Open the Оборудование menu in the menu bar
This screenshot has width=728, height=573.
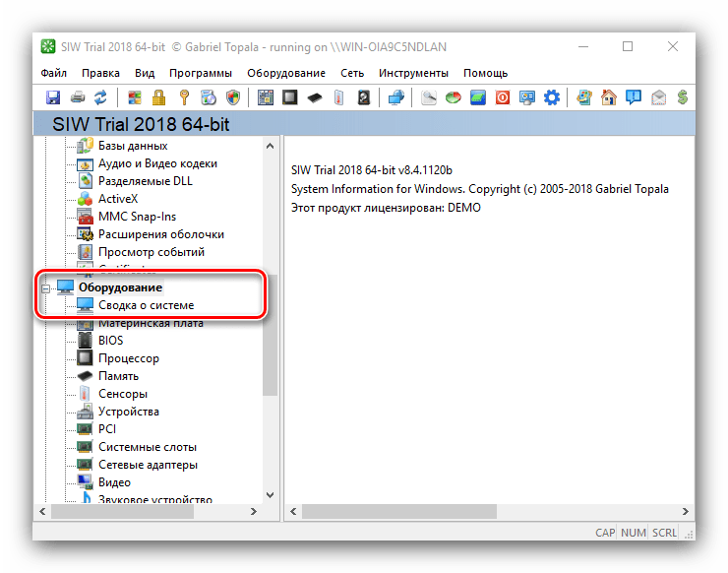pyautogui.click(x=286, y=73)
